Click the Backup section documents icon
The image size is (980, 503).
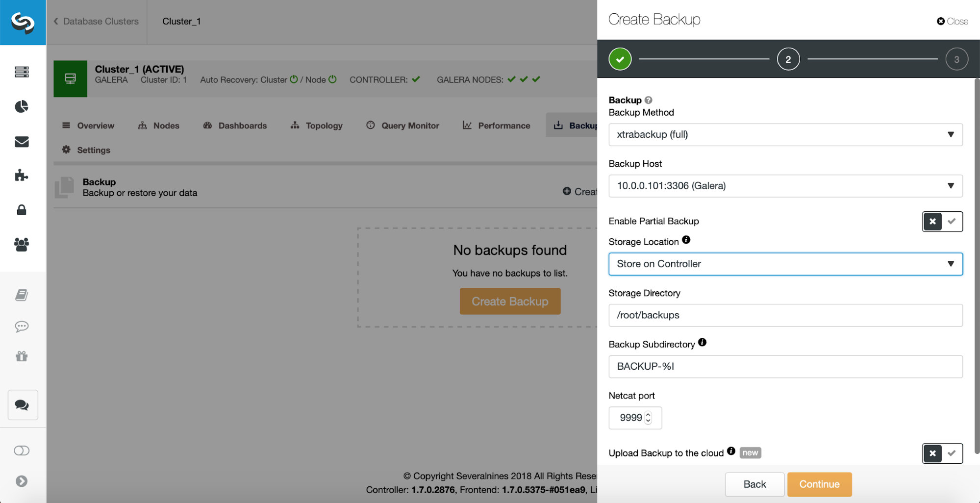coord(64,187)
